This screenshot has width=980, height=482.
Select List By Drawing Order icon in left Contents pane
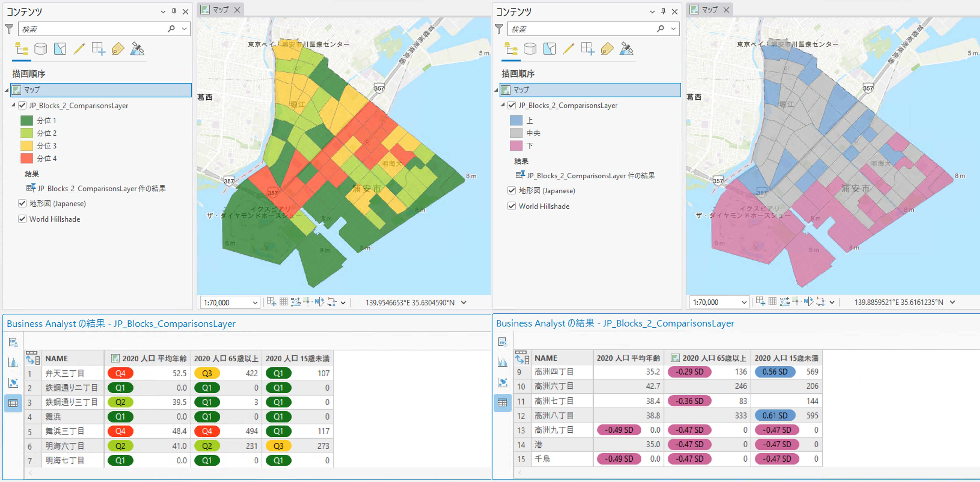(x=21, y=49)
